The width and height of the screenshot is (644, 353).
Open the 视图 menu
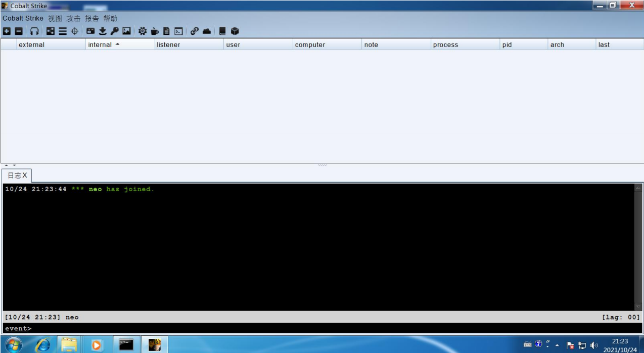click(55, 18)
